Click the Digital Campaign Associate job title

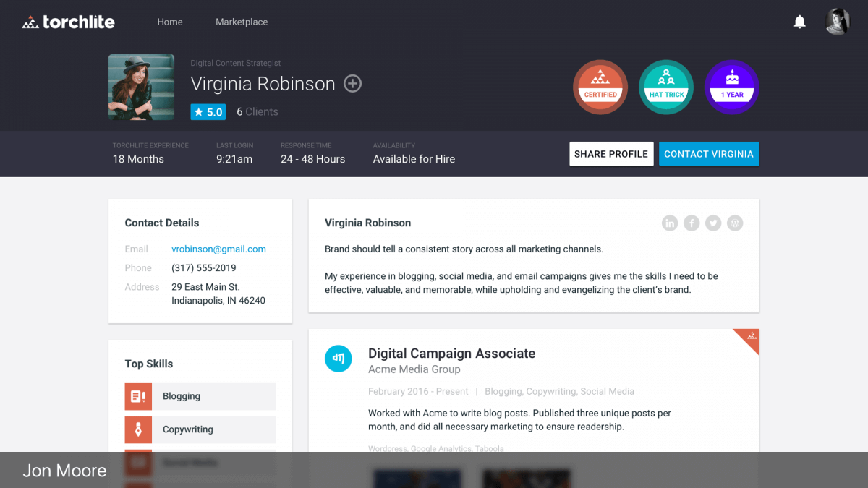point(452,354)
